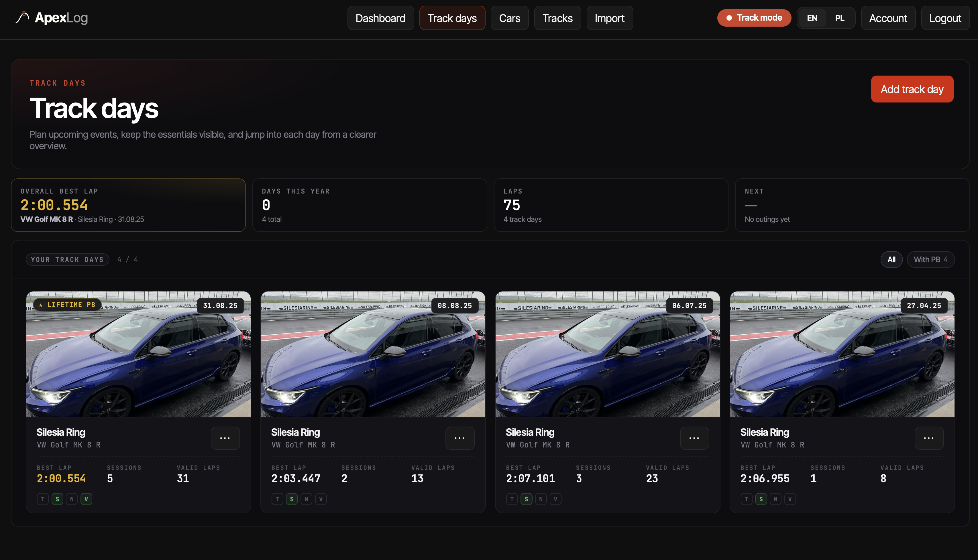
Task: Open the Overall best lap 2:00.554 card
Action: (x=128, y=205)
